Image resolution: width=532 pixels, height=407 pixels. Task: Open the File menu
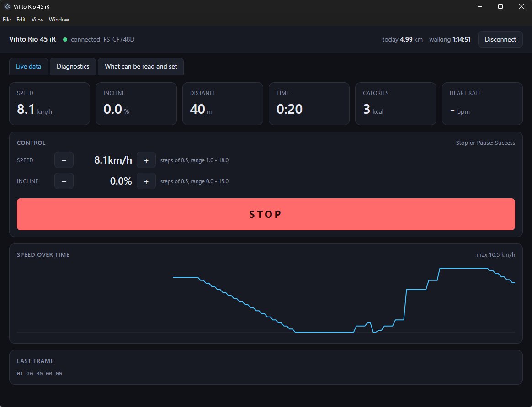click(x=7, y=20)
